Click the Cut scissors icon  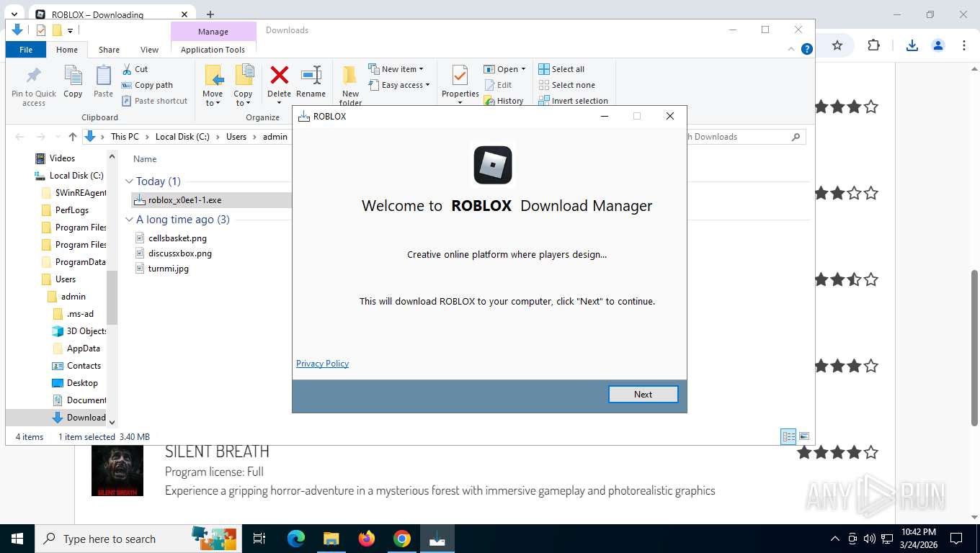127,69
